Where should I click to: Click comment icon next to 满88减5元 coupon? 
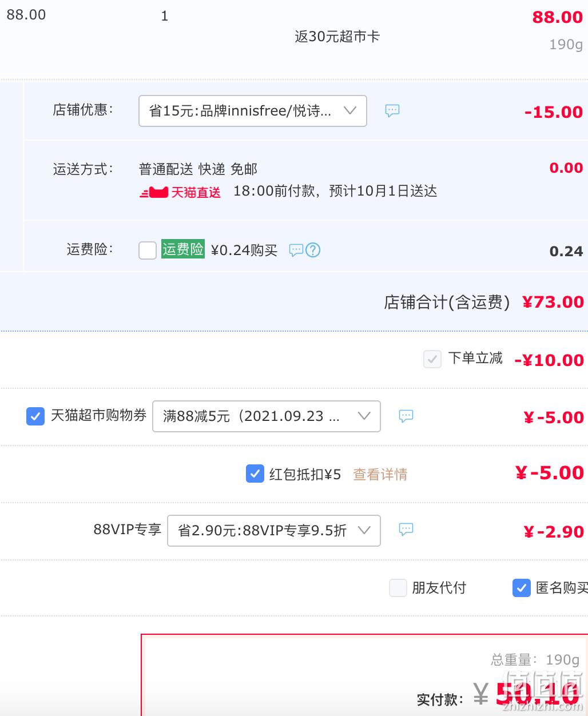(x=406, y=416)
